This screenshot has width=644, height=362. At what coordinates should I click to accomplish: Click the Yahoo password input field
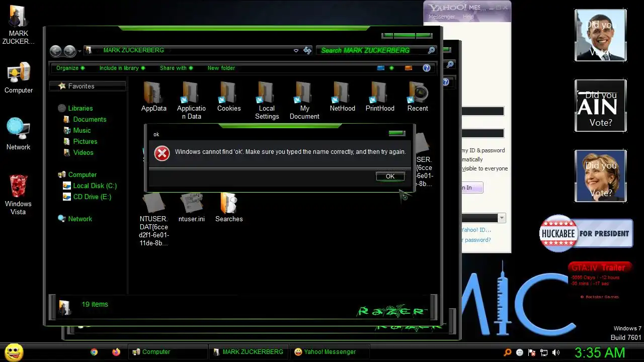tap(482, 133)
